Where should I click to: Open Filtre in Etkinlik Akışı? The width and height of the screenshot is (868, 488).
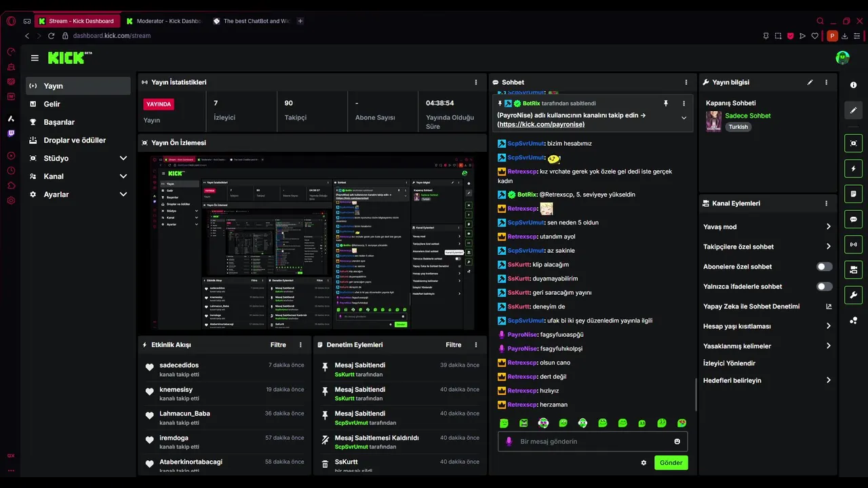278,345
